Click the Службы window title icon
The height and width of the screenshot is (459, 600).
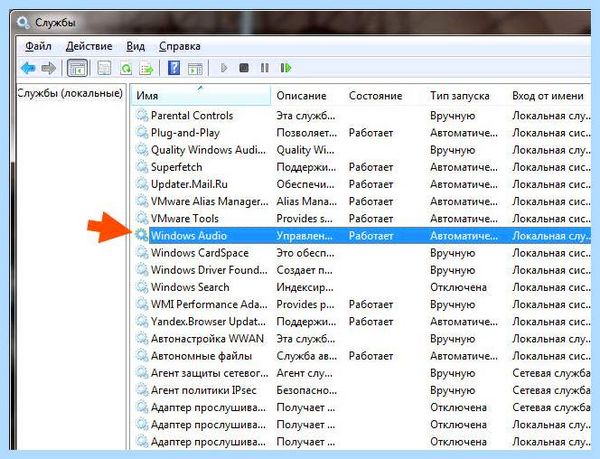(x=23, y=23)
